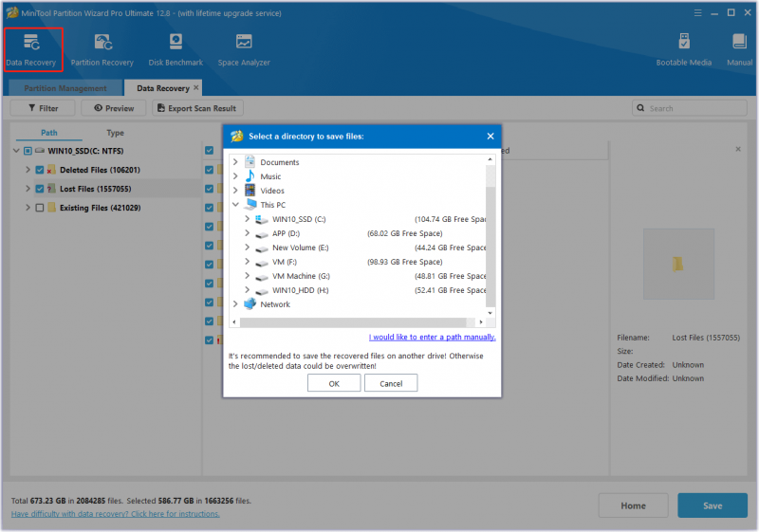Select the Network icon in directory tree

pos(250,304)
